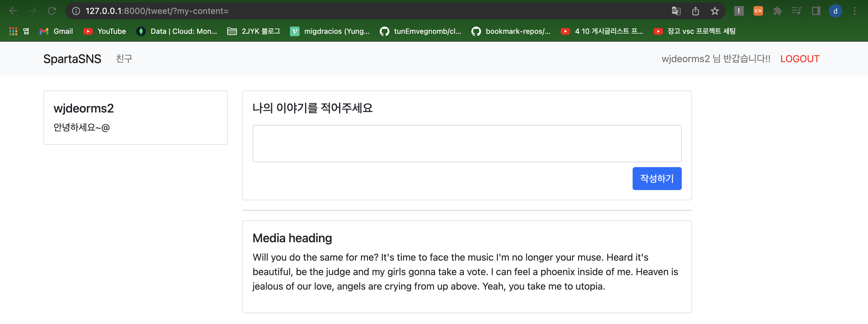
Task: Click the post text starting 'Will you do'
Action: [465, 272]
